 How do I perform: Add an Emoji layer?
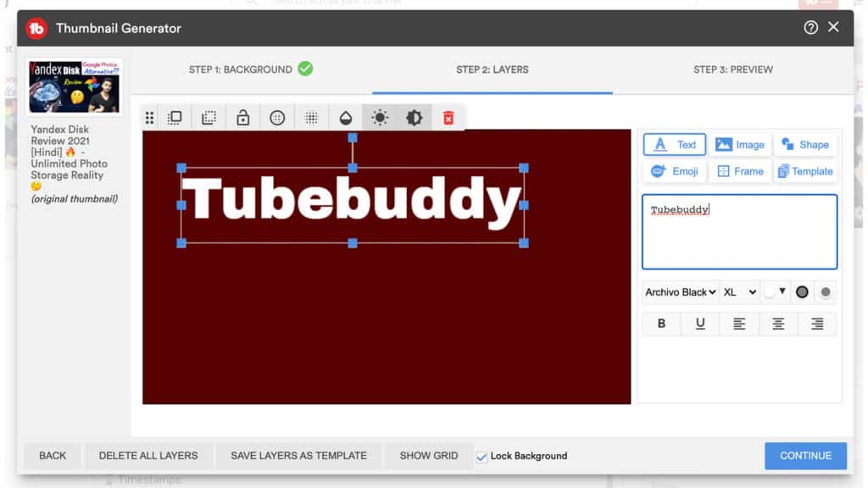674,171
